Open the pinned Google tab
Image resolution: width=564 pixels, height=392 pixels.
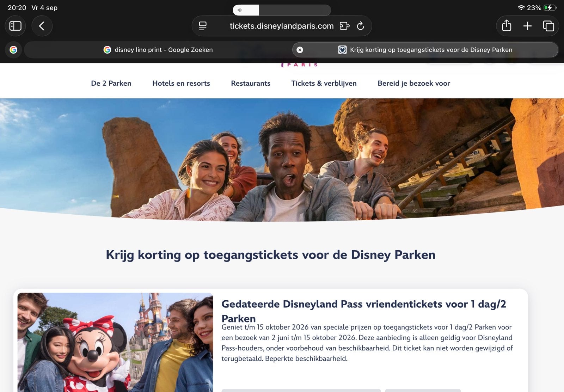13,50
